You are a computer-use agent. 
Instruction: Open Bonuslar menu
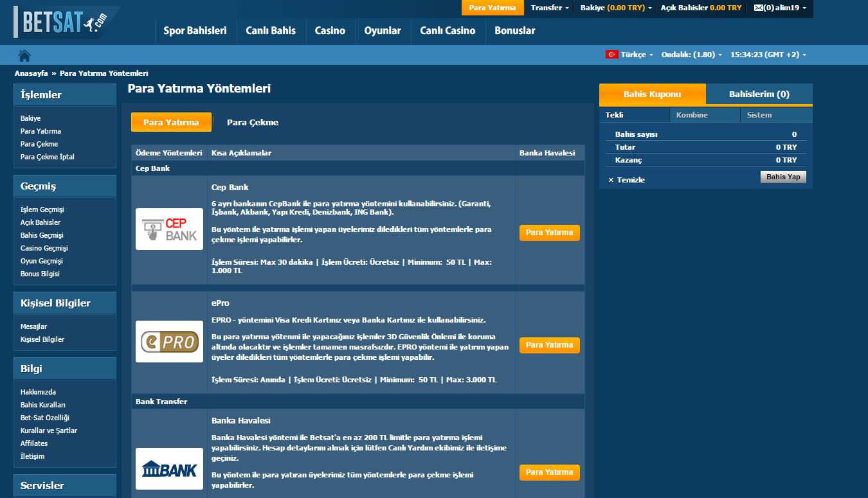point(514,30)
